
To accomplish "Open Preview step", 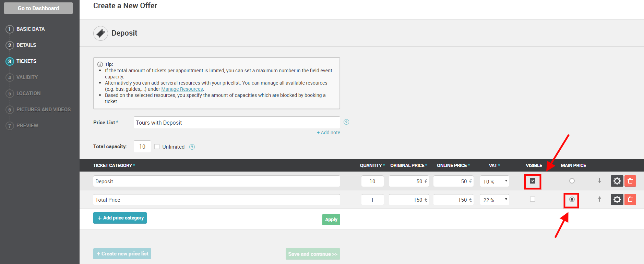I will click(x=27, y=126).
